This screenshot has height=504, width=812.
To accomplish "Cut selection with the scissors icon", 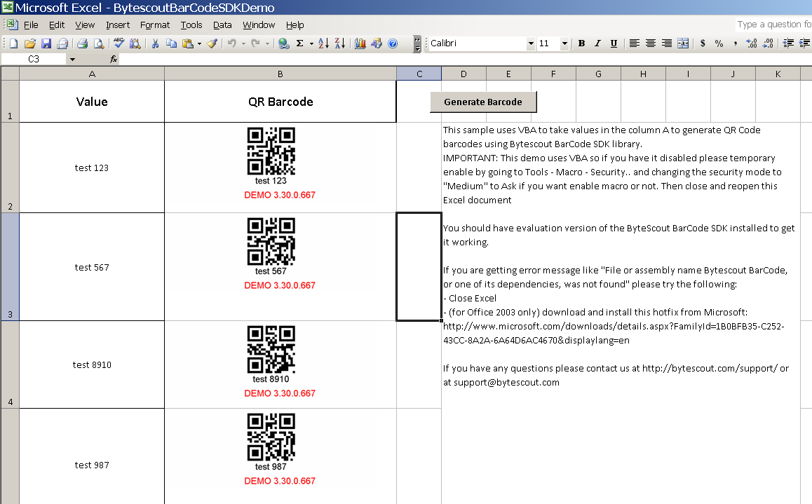I will click(155, 43).
